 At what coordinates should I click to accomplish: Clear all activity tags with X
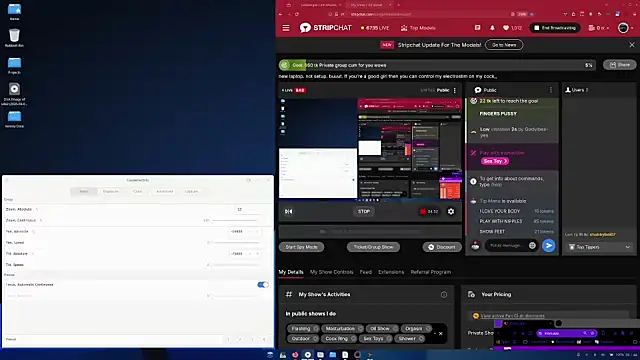[x=440, y=333]
